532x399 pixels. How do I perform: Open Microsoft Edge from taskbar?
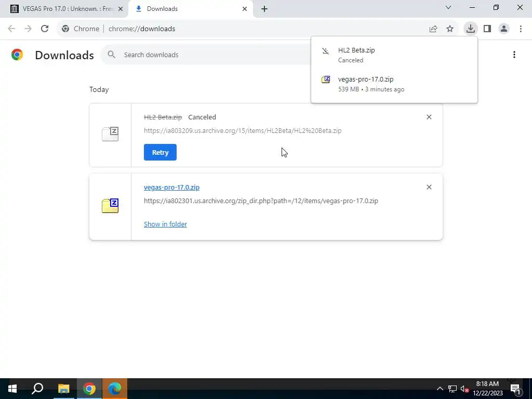[x=115, y=389]
